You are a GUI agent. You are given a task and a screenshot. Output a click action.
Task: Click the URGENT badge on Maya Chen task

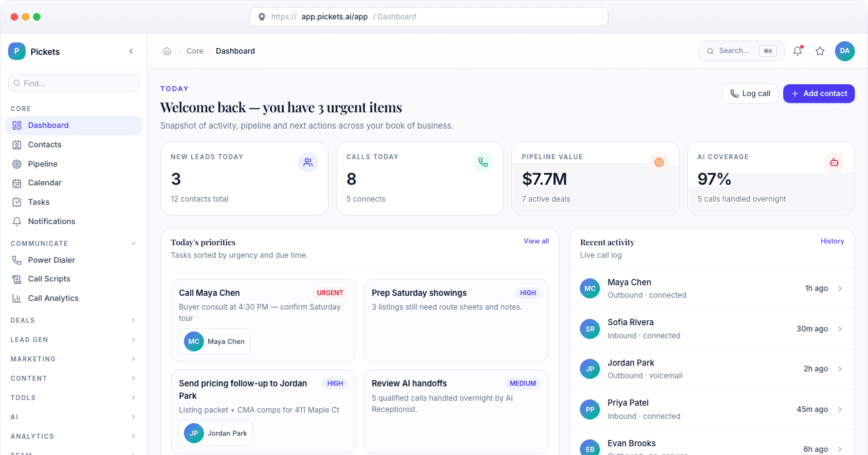(x=330, y=293)
